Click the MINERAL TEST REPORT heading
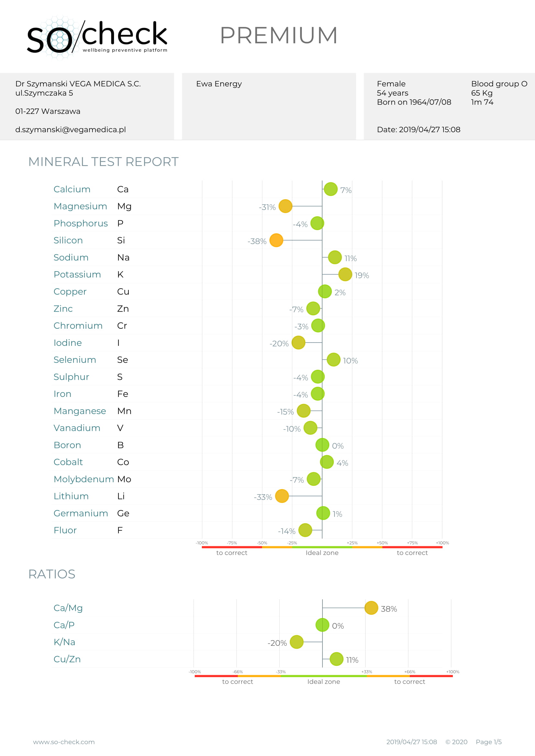535x756 pixels. tap(104, 162)
